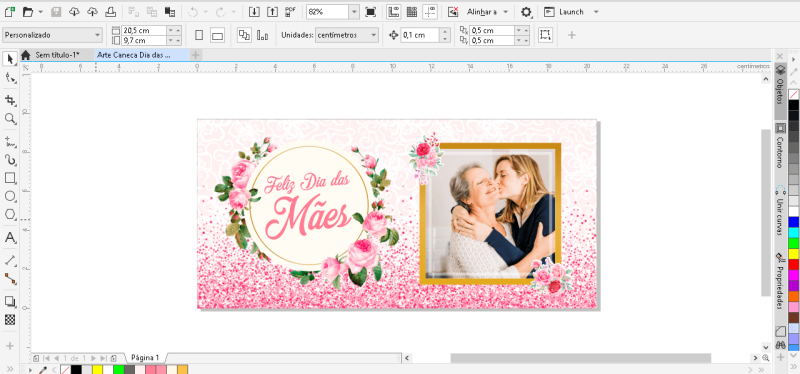
Task: Click the page height field 9,7 cm
Action: (145, 40)
